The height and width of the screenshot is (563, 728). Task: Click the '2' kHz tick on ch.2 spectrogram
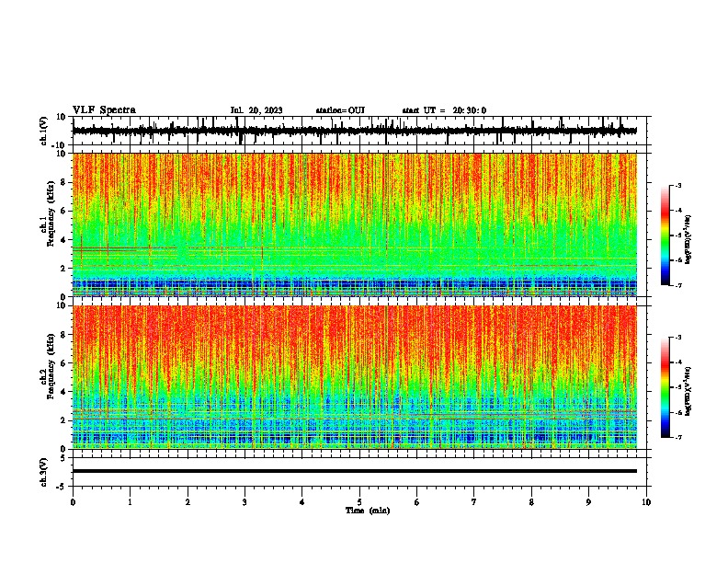coord(63,420)
